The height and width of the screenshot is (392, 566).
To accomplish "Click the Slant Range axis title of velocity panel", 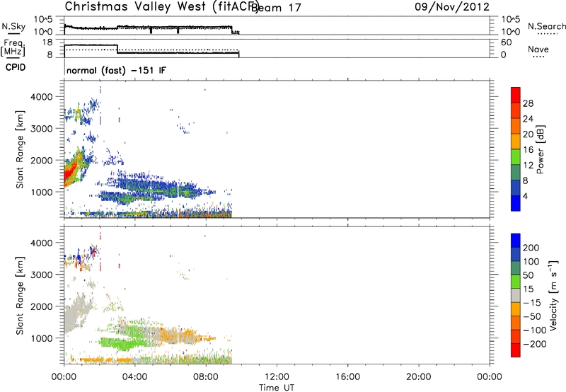I will [20, 296].
